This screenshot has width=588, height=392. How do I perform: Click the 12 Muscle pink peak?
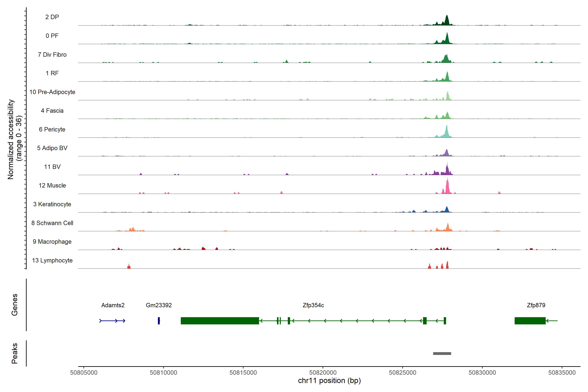(x=447, y=188)
